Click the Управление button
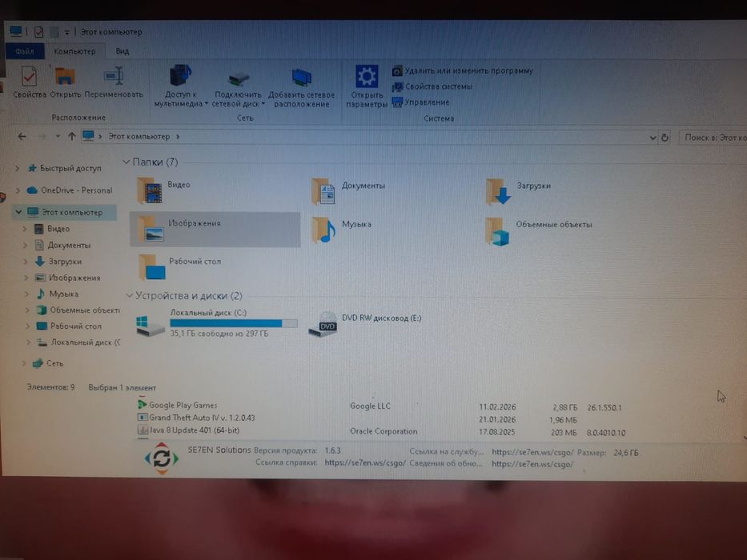The height and width of the screenshot is (560, 747). (x=420, y=102)
